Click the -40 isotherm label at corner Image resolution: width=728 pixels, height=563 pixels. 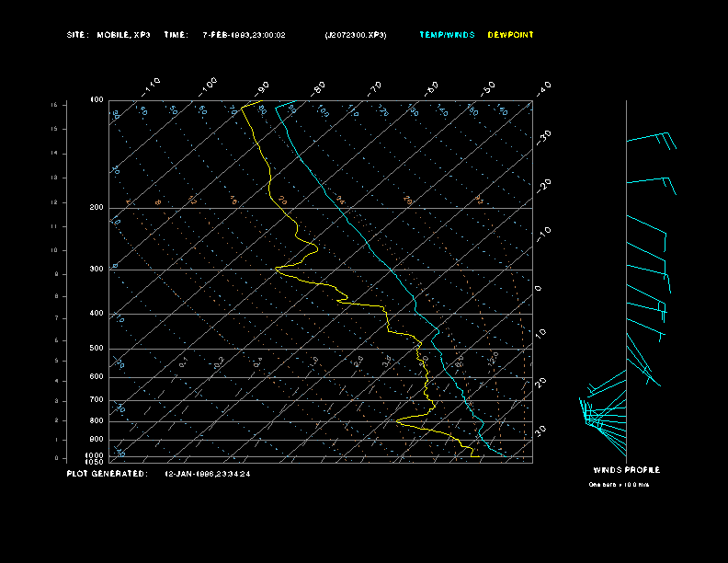pos(543,88)
